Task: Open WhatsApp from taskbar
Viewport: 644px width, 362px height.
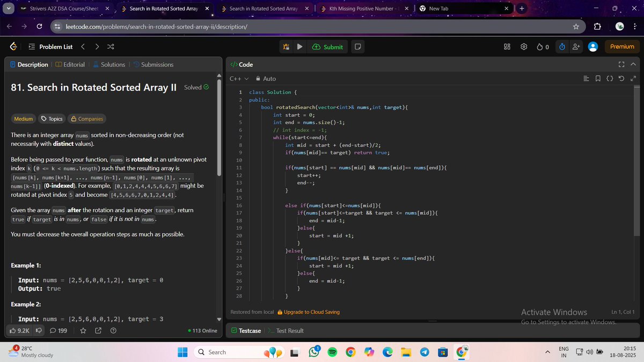Action: click(x=314, y=352)
